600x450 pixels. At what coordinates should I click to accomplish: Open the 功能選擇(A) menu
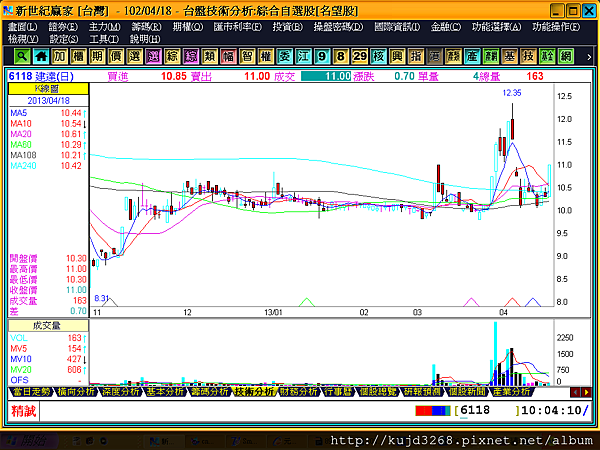[496, 27]
